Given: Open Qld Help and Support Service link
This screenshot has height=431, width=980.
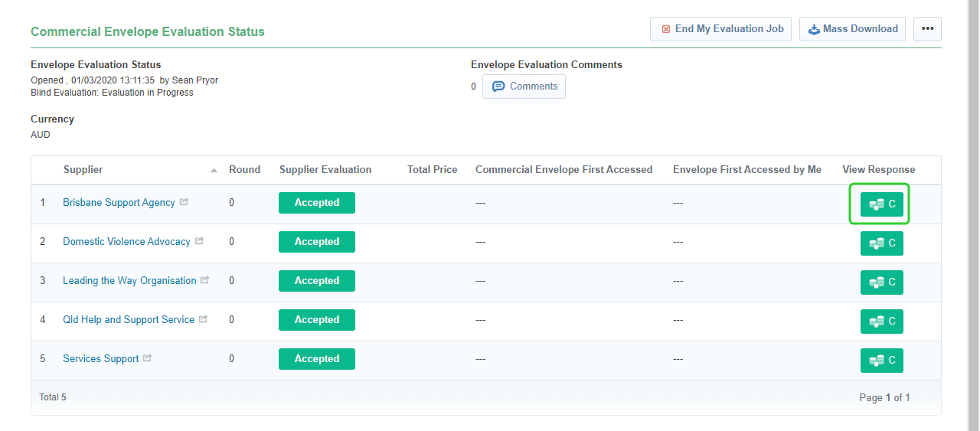Looking at the screenshot, I should point(129,320).
